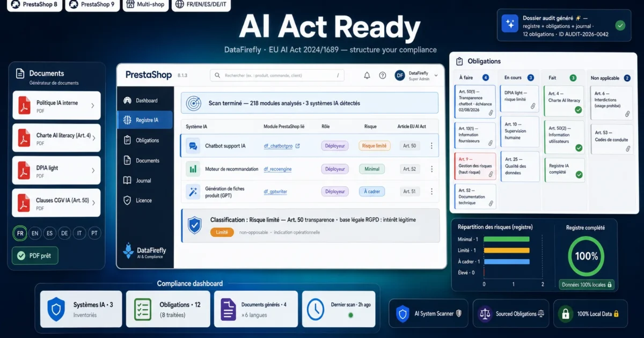Screen dimensions: 644x338
Task: Select the PT language option
Action: [94, 233]
